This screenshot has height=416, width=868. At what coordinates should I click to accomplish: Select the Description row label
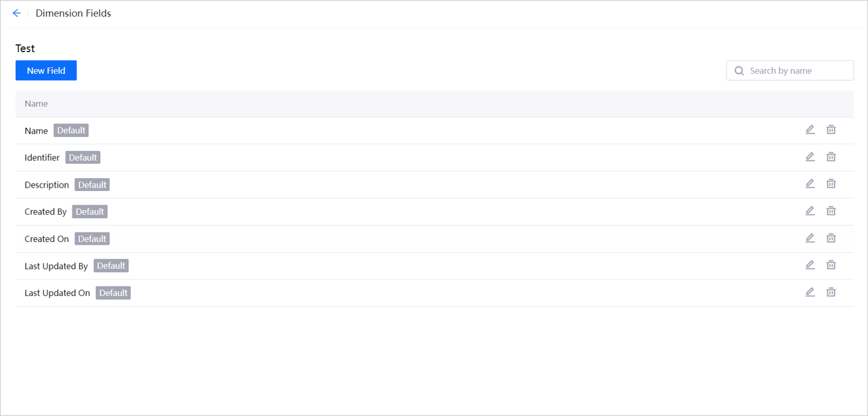tap(47, 185)
